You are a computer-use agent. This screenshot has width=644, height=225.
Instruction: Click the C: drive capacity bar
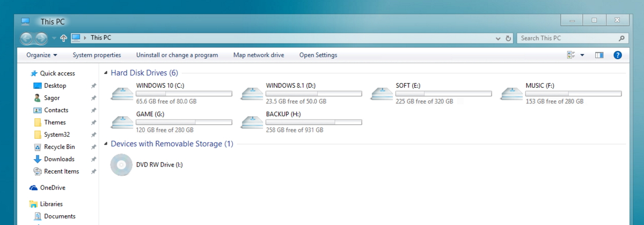tap(184, 94)
